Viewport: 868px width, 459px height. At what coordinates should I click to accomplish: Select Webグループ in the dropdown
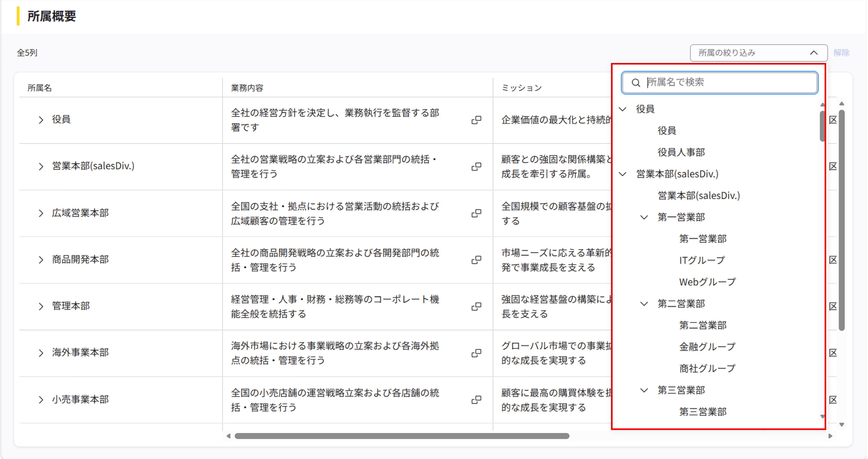click(x=707, y=282)
